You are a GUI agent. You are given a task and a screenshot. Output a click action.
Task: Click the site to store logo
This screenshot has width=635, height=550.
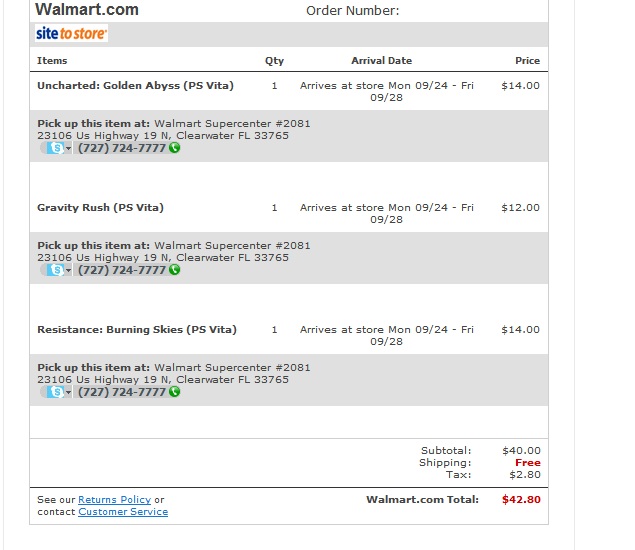click(x=71, y=33)
